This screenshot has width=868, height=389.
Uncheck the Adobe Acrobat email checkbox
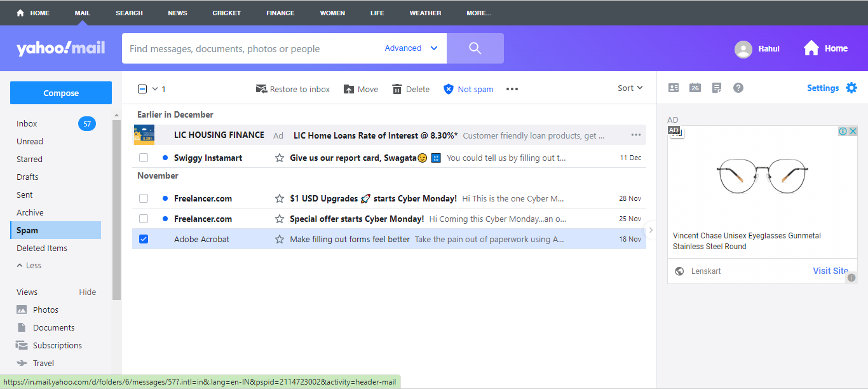[144, 239]
